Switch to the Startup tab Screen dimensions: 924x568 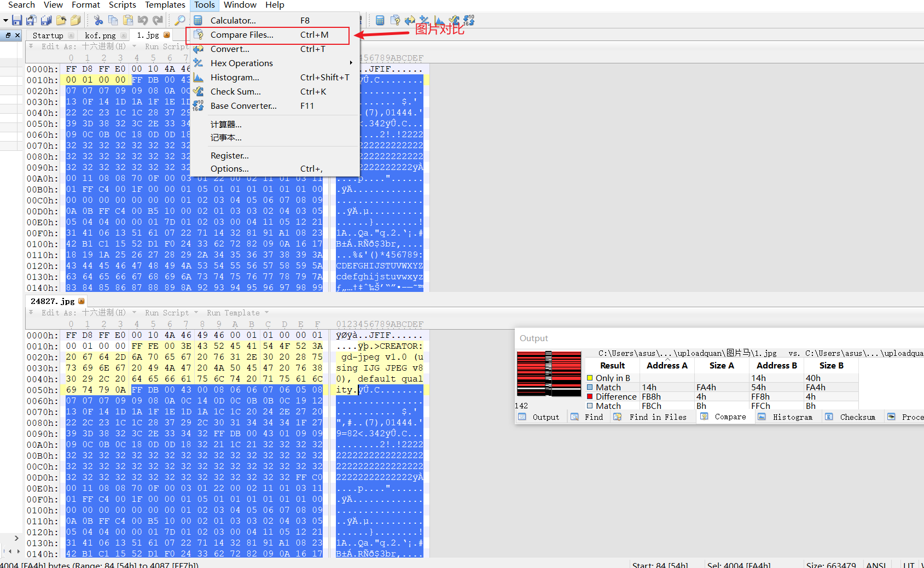[x=48, y=36]
